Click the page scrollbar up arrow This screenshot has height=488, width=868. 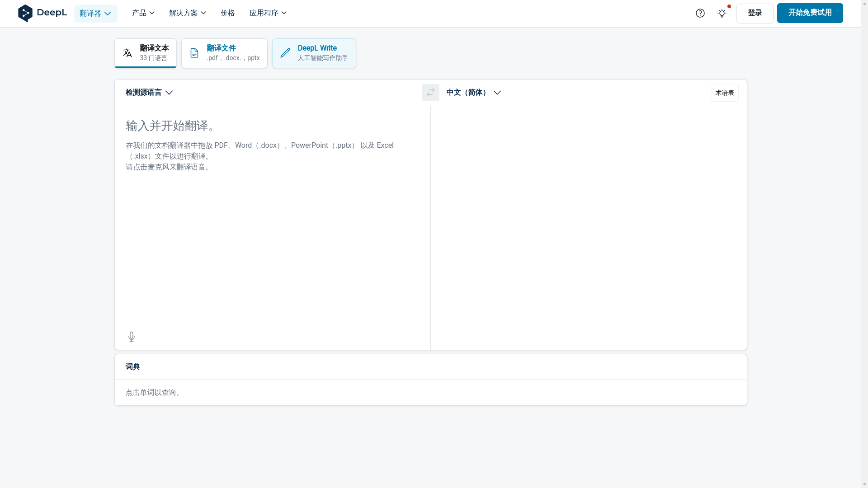[864, 3]
